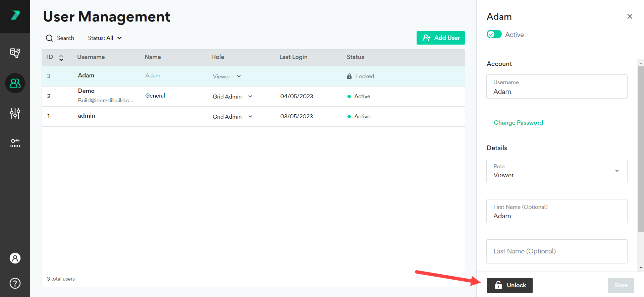Open the user profile icon

point(15,258)
